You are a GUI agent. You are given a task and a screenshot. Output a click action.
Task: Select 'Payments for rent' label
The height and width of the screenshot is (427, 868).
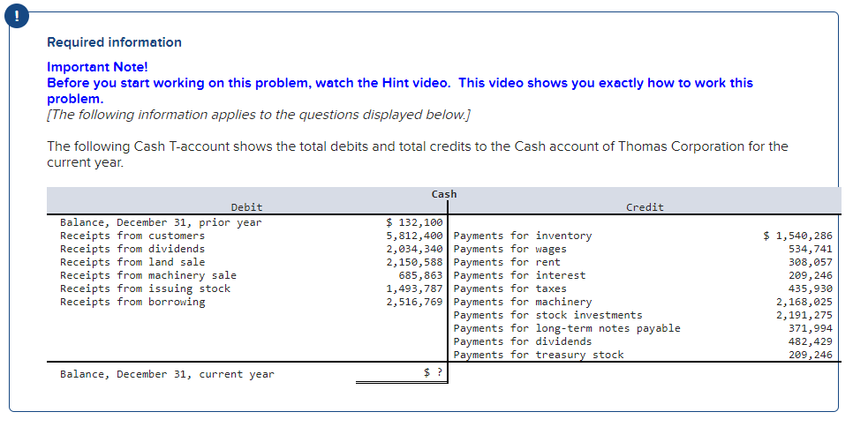[507, 262]
